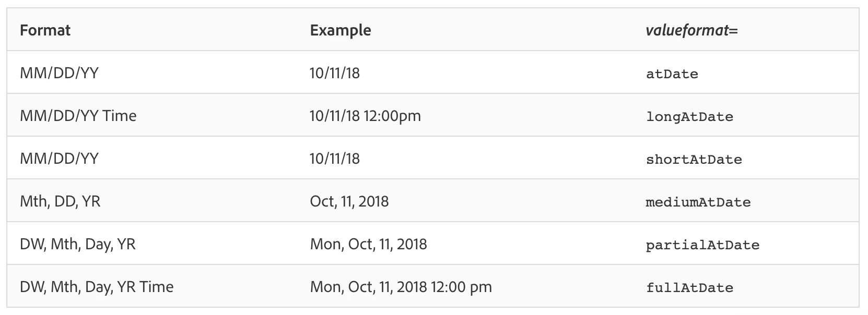Click the MM/DD/YY format in the shortAtDate row
The width and height of the screenshot is (868, 315).
point(59,159)
